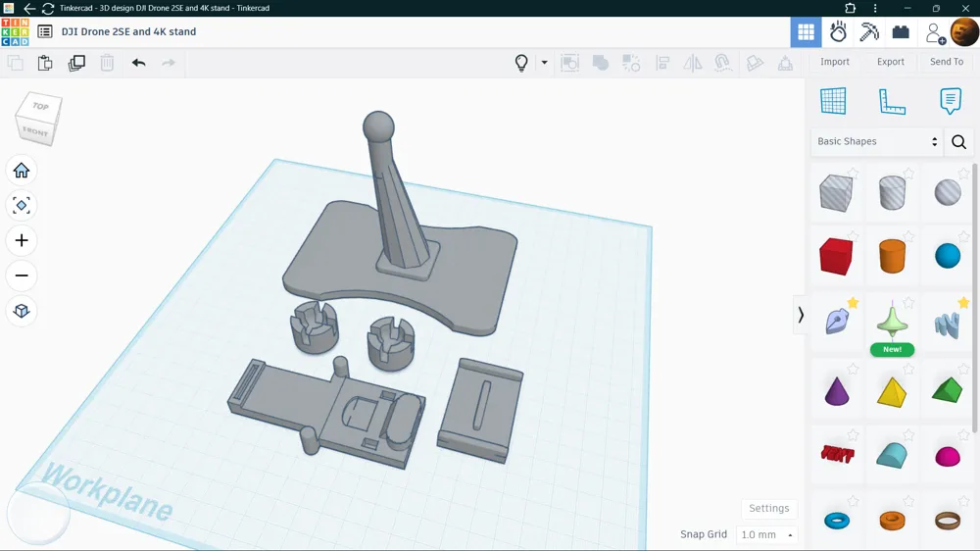Select the blue Sphere shape
This screenshot has width=980, height=551.
948,256
